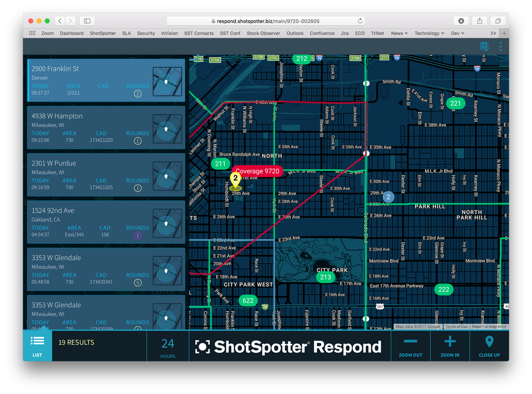Screen dimensions: 532x394
Task: Open the Confluence bookmark
Action: (322, 33)
